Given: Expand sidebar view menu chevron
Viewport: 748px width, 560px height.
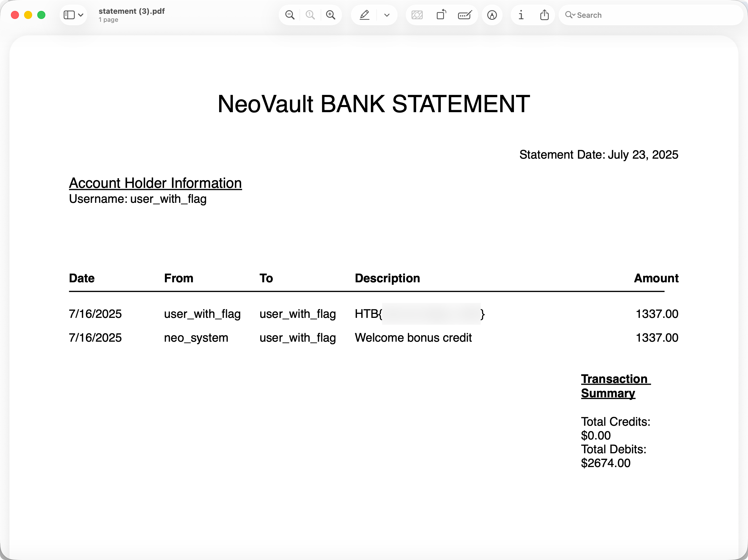Looking at the screenshot, I should 81,15.
